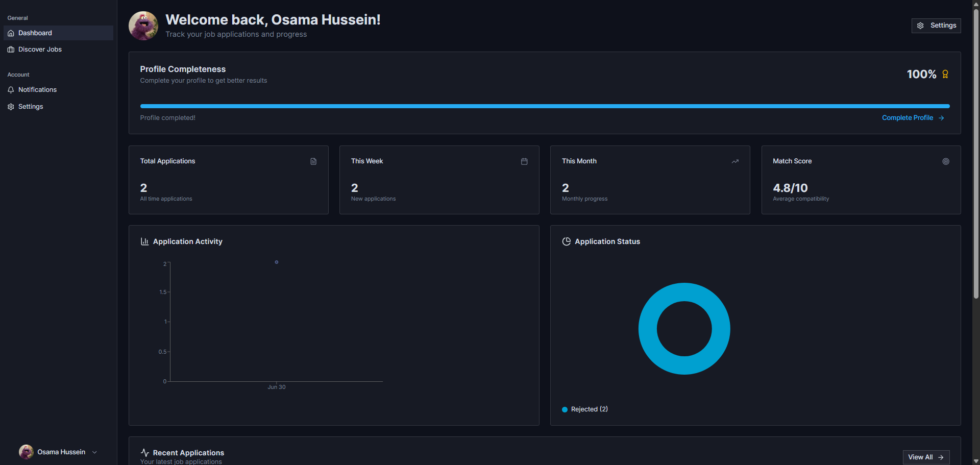This screenshot has height=465, width=980.
Task: Expand the Osama Hussein user menu chevron
Action: click(94, 452)
